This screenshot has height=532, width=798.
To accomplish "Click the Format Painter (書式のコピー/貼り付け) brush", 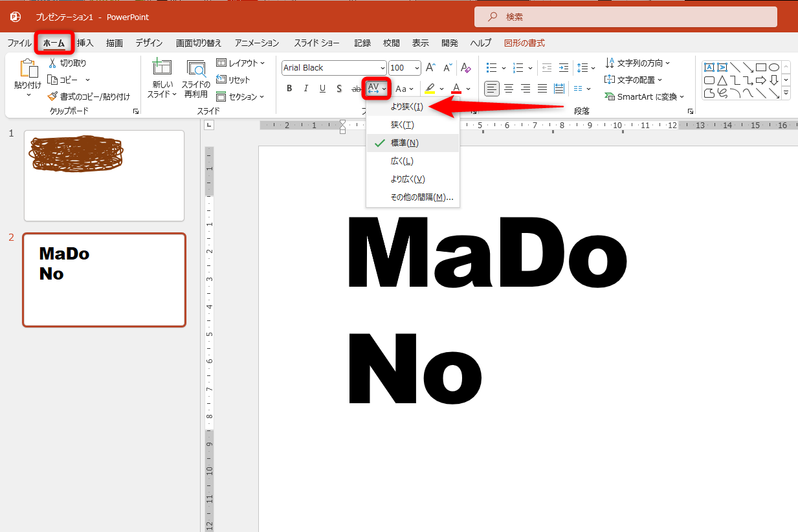I will click(53, 96).
